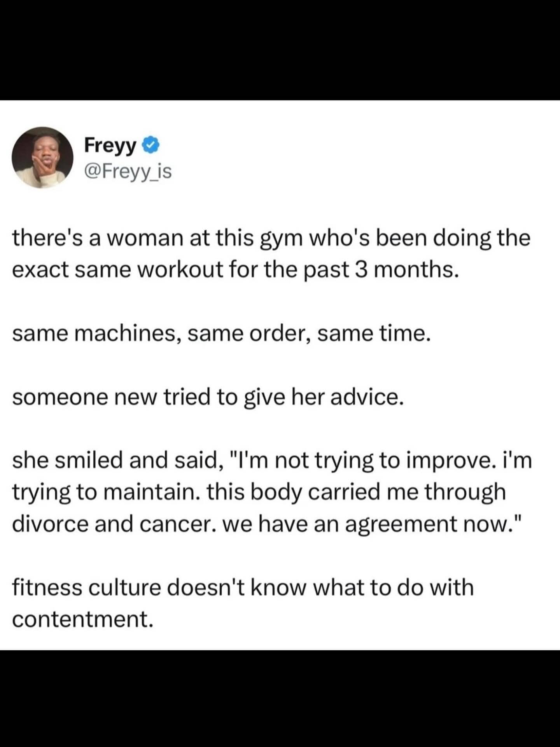Click the word "advice" in the tweet

pos(366,397)
